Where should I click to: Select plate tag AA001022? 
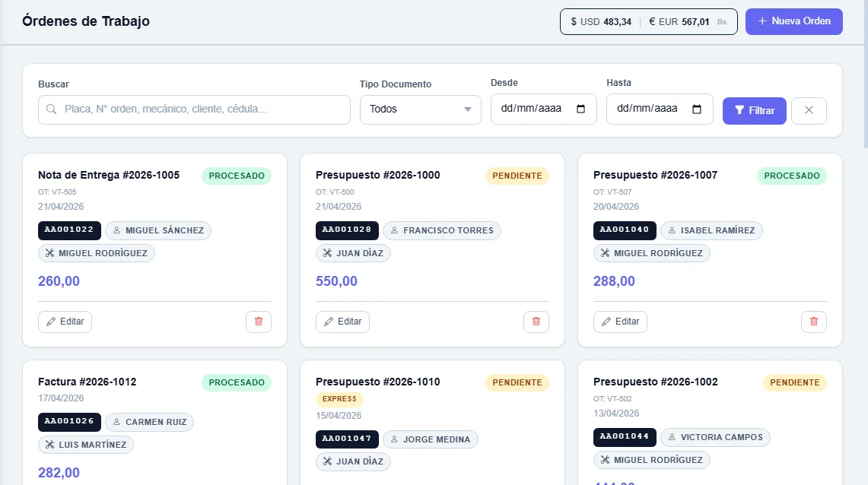pos(69,230)
